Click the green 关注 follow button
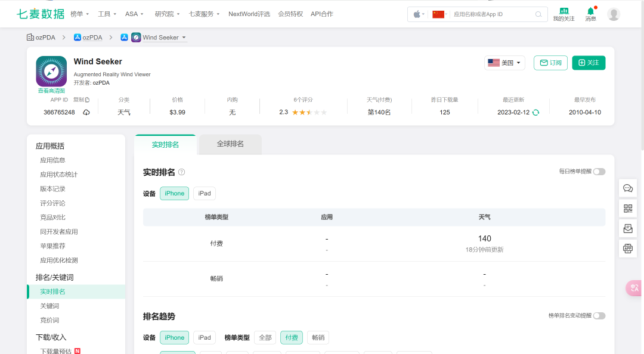 [589, 63]
